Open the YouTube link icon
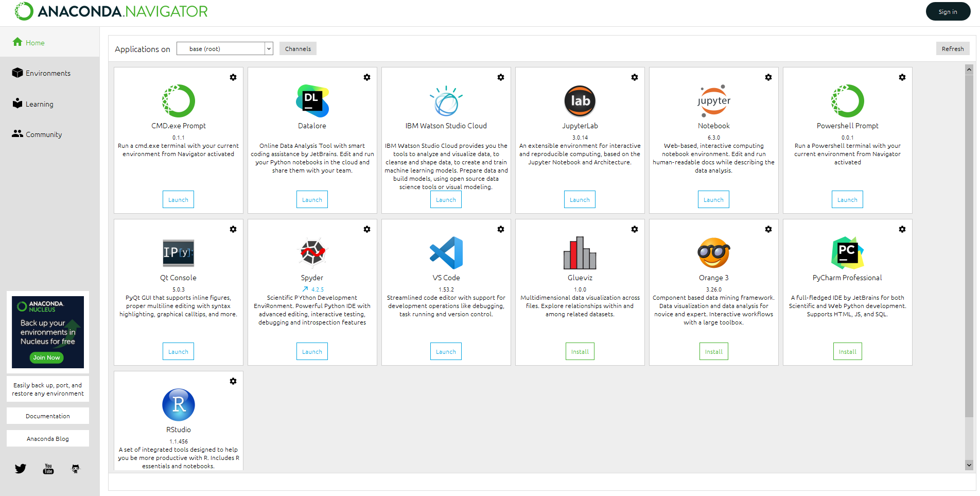 point(48,469)
